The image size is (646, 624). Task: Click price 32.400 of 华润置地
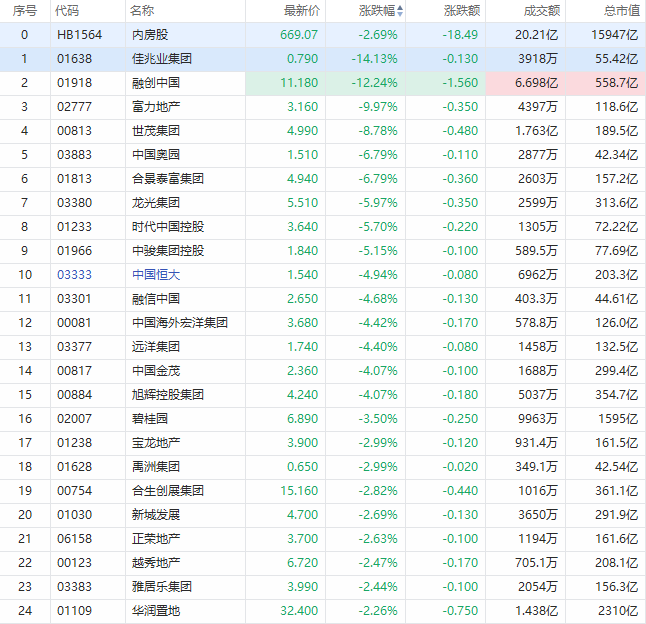coord(299,610)
